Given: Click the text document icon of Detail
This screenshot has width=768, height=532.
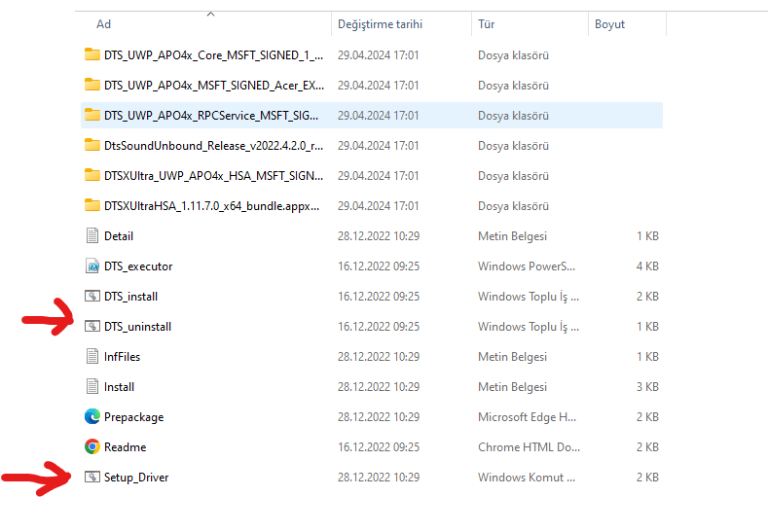Looking at the screenshot, I should [92, 236].
